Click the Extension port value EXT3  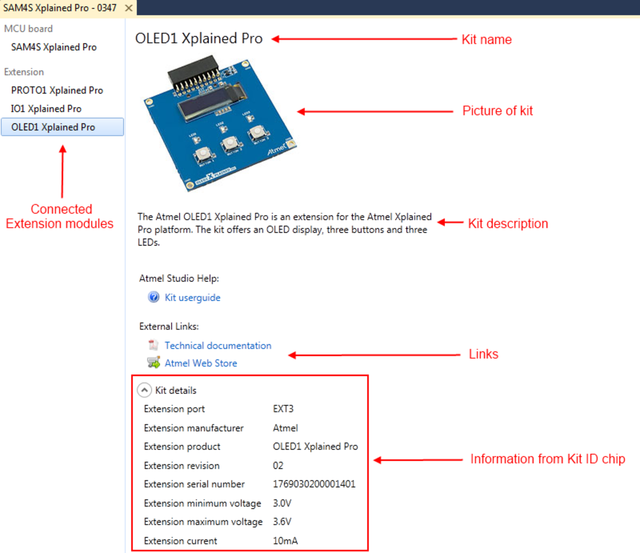point(283,409)
